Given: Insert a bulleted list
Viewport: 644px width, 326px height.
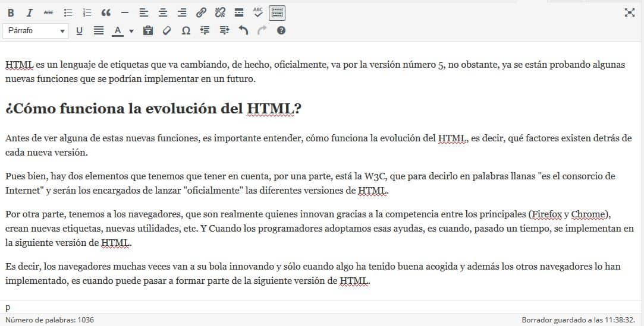Looking at the screenshot, I should click(68, 13).
